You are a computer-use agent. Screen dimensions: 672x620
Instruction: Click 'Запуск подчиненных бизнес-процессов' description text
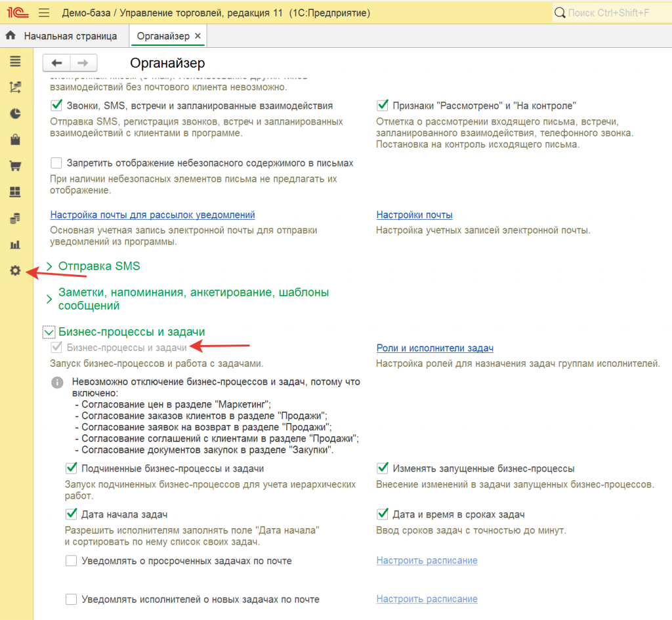(x=211, y=489)
